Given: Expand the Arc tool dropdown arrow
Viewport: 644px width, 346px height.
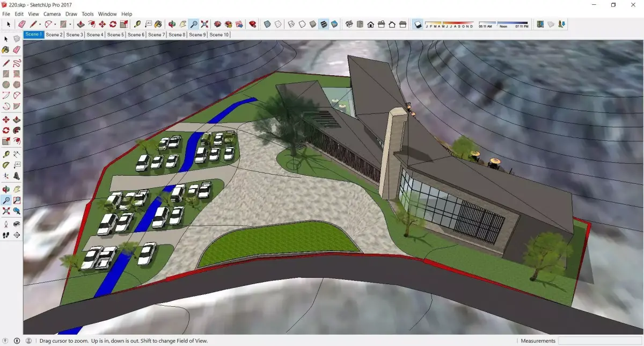Looking at the screenshot, I should tap(55, 24).
